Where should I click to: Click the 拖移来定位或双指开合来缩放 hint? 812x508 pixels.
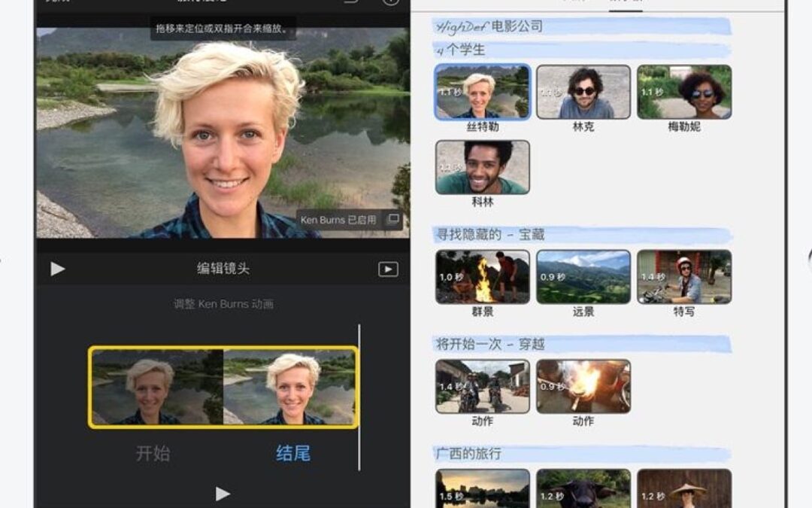(x=223, y=29)
